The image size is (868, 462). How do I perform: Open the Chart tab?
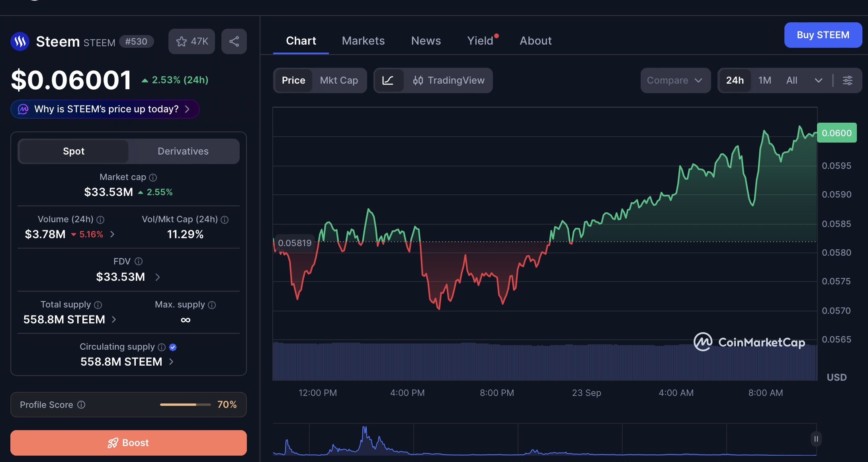[x=301, y=41]
